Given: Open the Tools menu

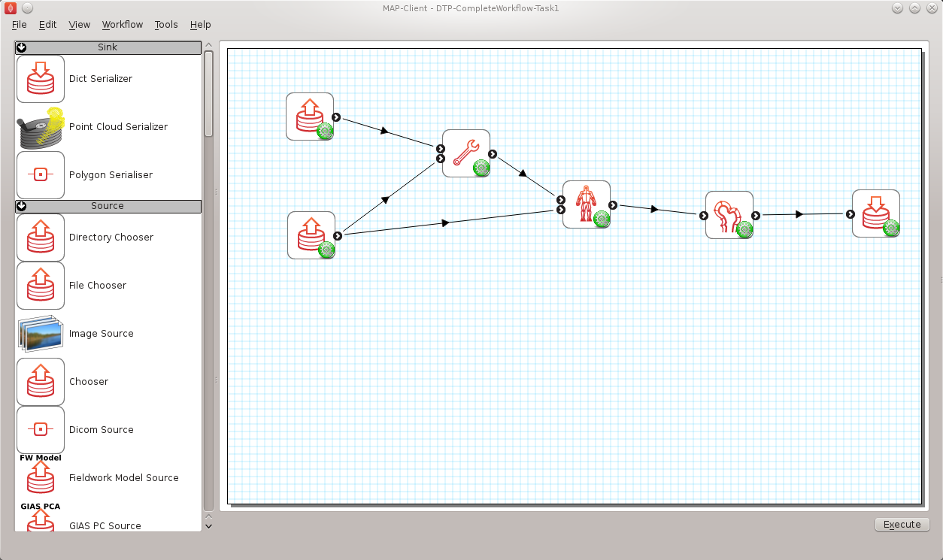Looking at the screenshot, I should 166,24.
